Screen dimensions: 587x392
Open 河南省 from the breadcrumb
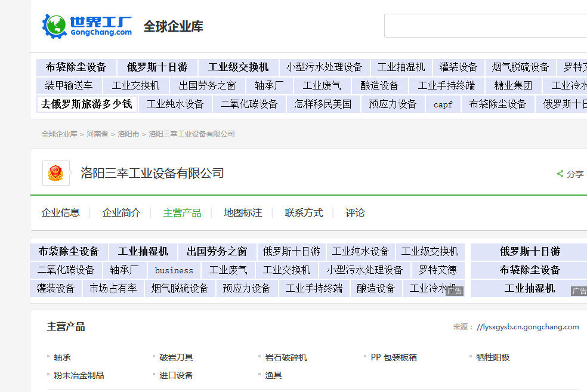point(97,134)
